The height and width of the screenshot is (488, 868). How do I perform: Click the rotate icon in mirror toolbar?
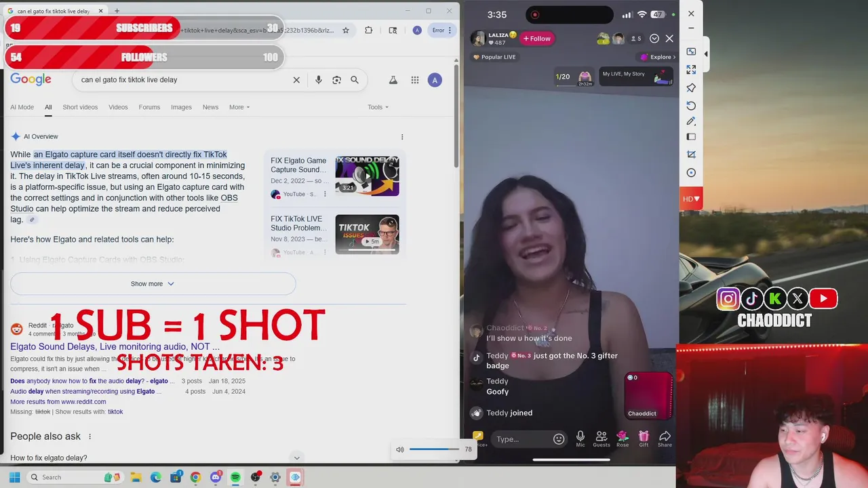pyautogui.click(x=691, y=106)
